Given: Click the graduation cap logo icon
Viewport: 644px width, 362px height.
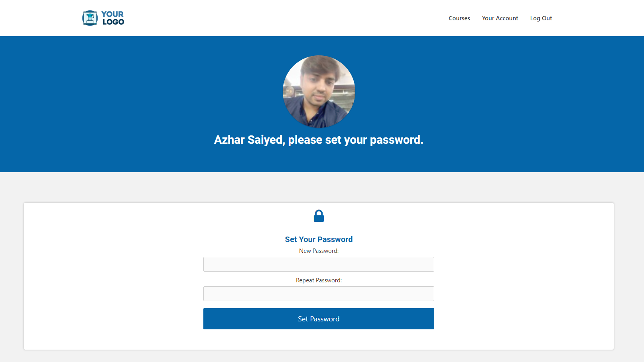Looking at the screenshot, I should click(90, 18).
